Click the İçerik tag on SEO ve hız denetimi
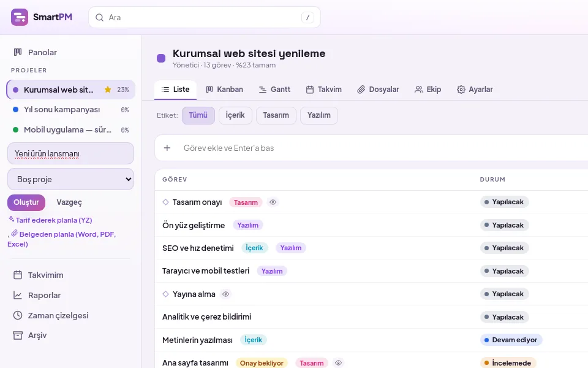588x368 pixels. (x=254, y=248)
